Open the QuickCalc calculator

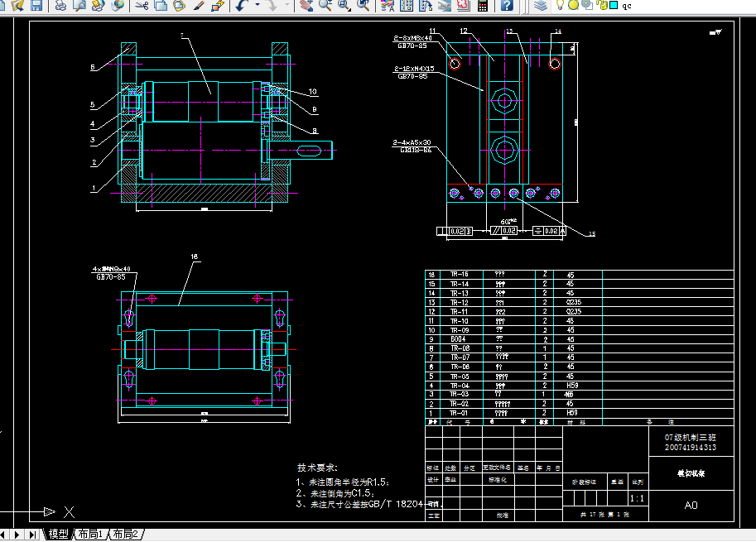(482, 5)
